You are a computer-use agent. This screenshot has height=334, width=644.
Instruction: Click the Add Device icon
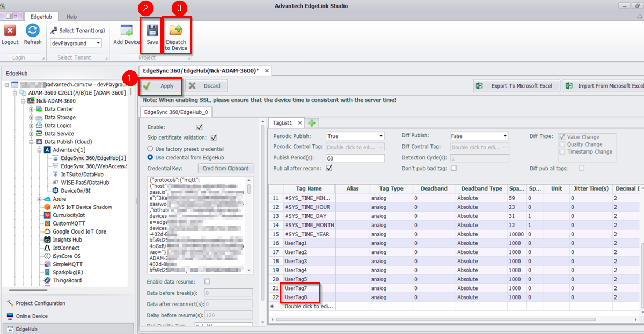point(127,31)
